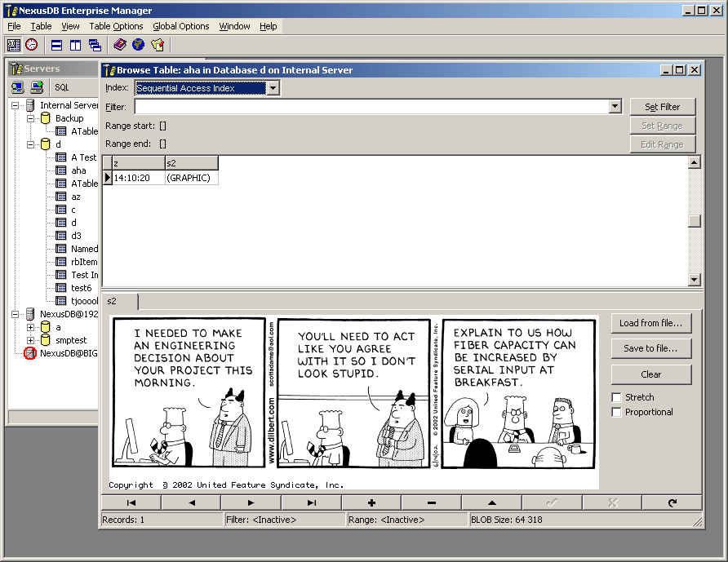Click the tile vertically toolbar icon
The width and height of the screenshot is (728, 562).
pos(75,45)
